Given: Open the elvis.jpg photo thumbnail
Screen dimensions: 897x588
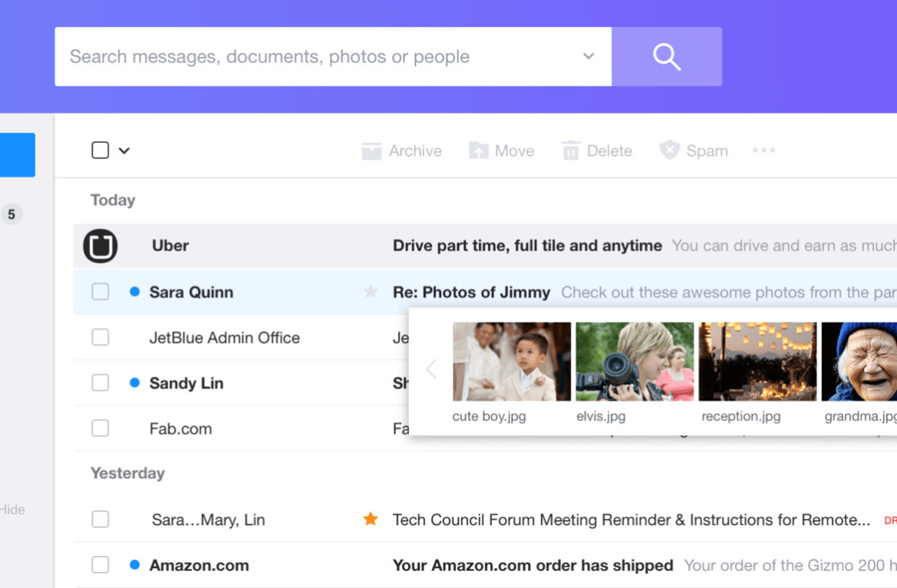Looking at the screenshot, I should [634, 361].
